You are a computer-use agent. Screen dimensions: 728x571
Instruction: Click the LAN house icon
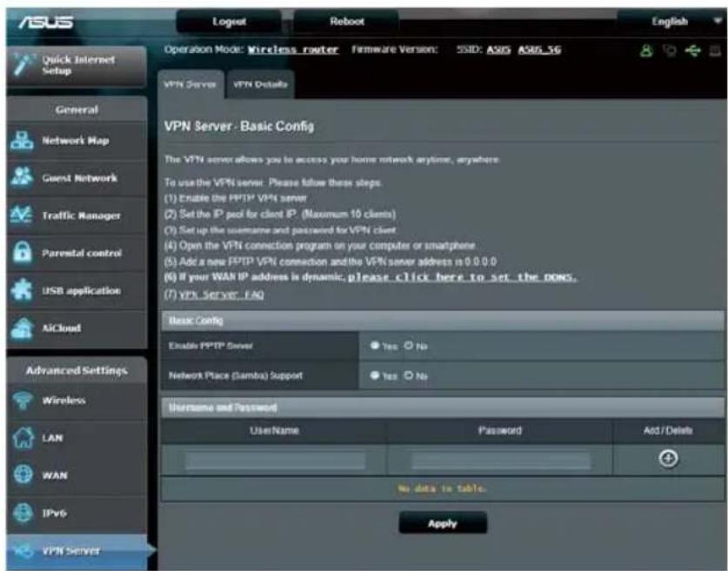[23, 437]
